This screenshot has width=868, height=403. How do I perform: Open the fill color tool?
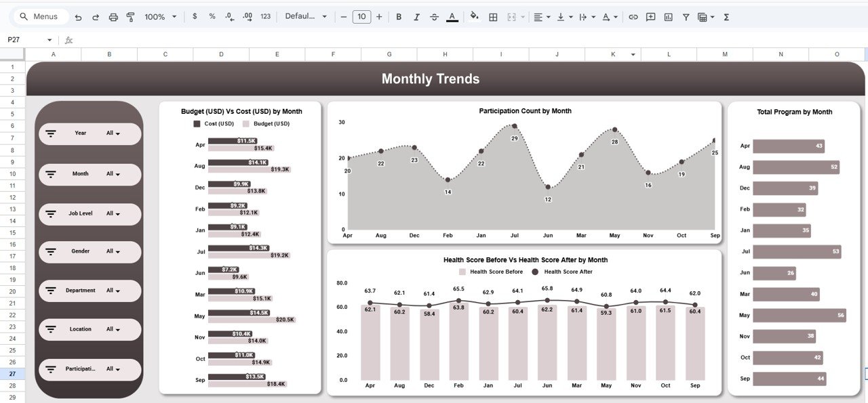(x=473, y=16)
